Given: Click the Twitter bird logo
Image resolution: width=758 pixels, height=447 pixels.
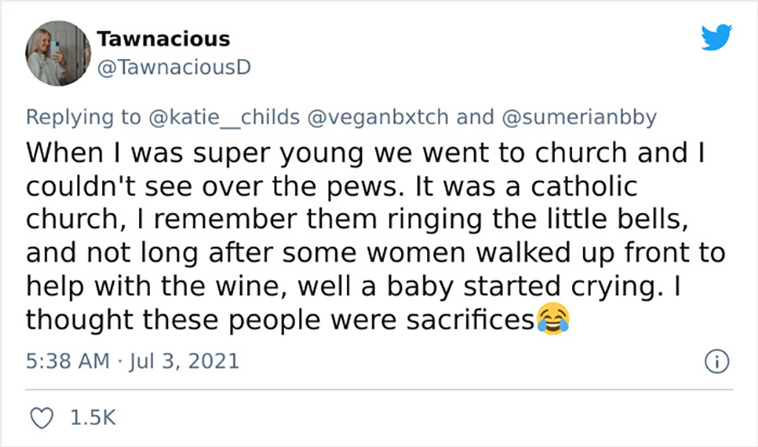Looking at the screenshot, I should pyautogui.click(x=716, y=37).
